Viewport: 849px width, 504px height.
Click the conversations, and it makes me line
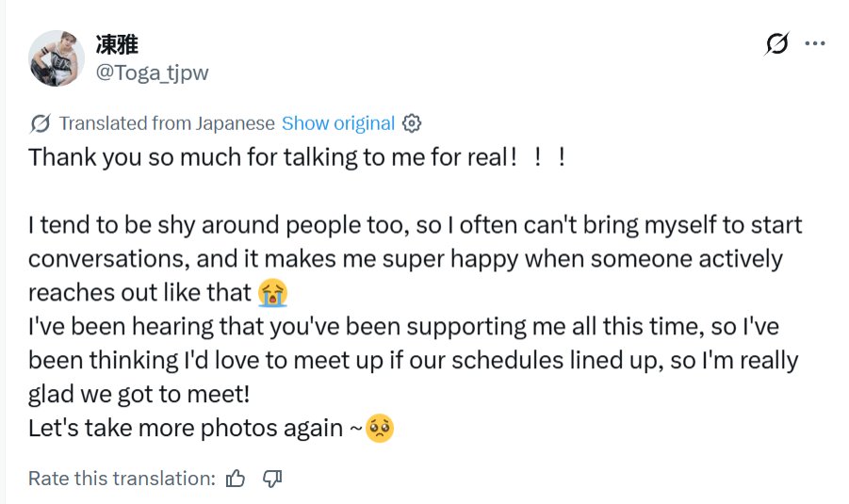(x=405, y=259)
